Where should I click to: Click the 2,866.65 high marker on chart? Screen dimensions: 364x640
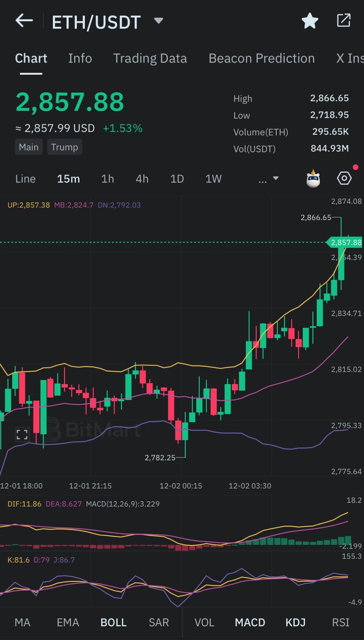pyautogui.click(x=316, y=218)
